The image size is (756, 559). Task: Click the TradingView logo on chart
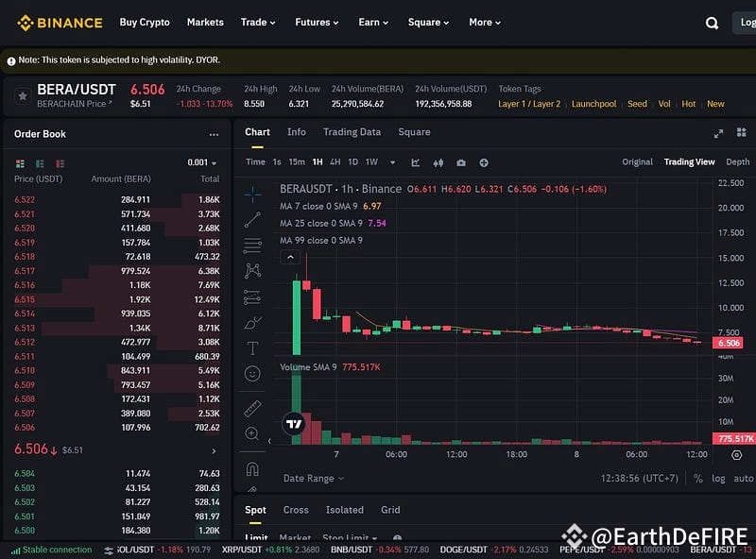[x=294, y=424]
